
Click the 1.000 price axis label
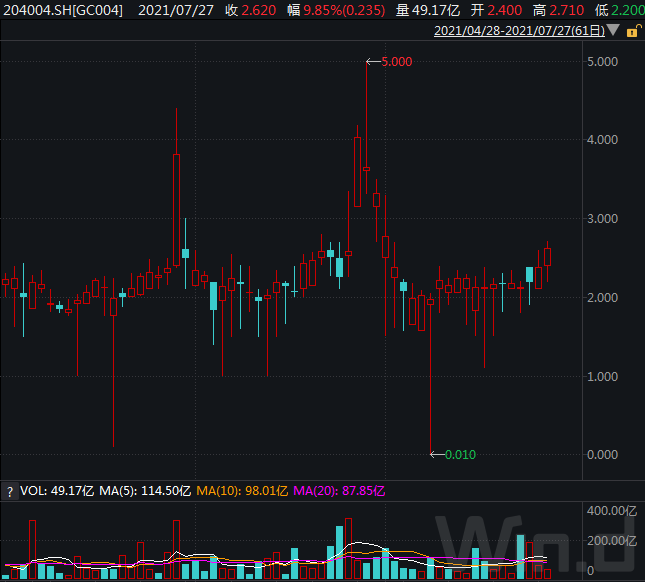(x=602, y=377)
